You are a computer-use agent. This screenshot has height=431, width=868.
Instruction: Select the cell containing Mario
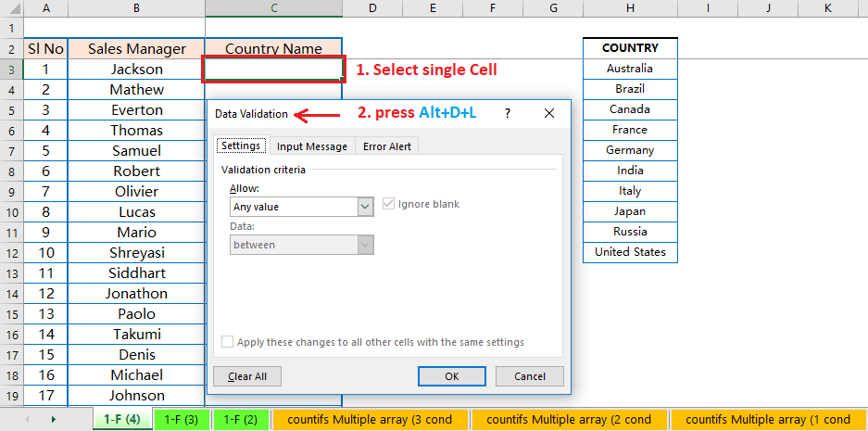(136, 232)
